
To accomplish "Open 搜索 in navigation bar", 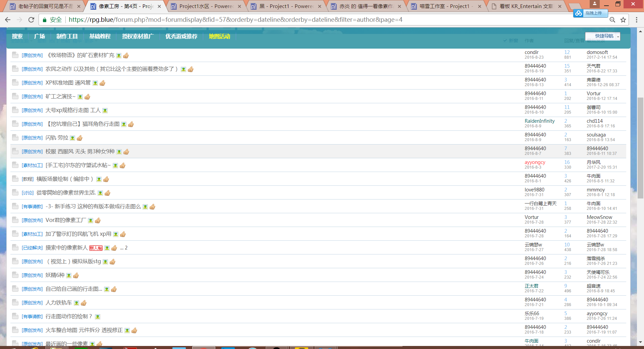I will point(17,36).
